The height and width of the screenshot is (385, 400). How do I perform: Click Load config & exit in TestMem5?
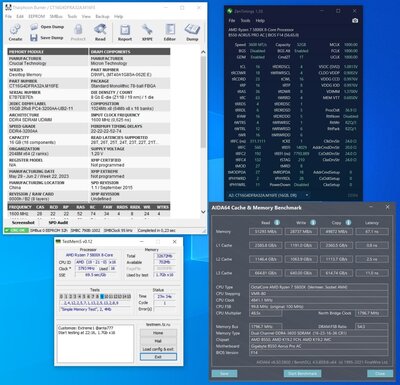[158, 349]
